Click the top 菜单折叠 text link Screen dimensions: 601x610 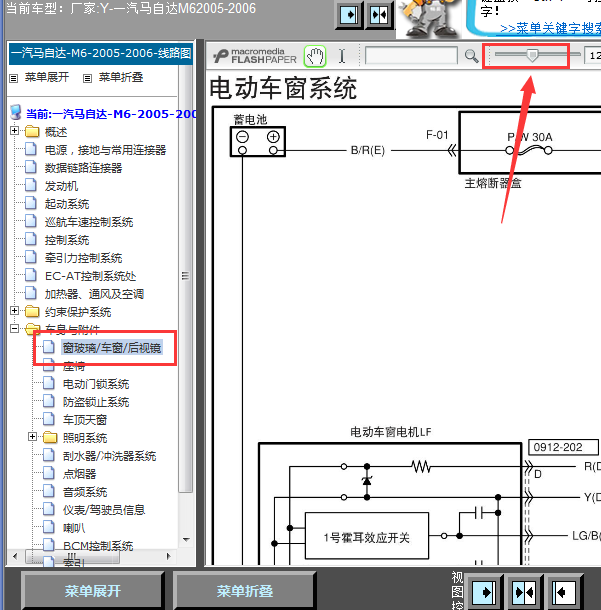point(121,77)
